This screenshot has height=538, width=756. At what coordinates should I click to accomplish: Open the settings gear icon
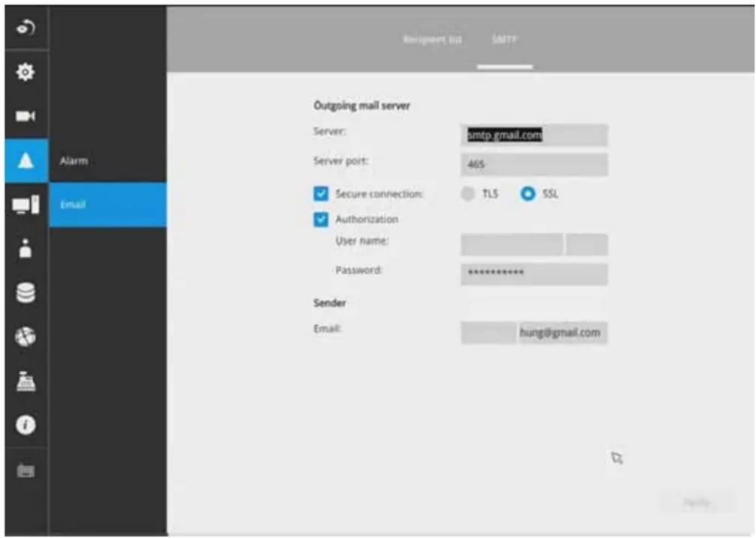coord(25,73)
